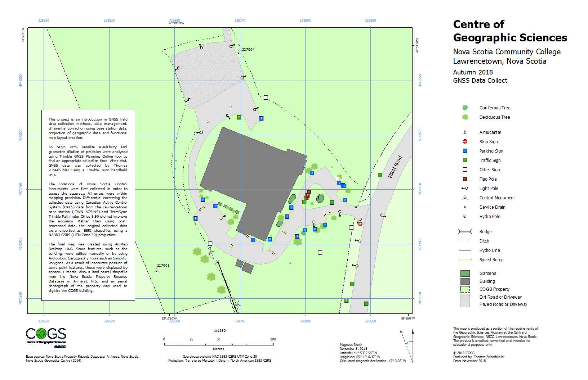Click the red stop sign on the map
This screenshot has height=380, width=588.
pyautogui.click(x=360, y=224)
